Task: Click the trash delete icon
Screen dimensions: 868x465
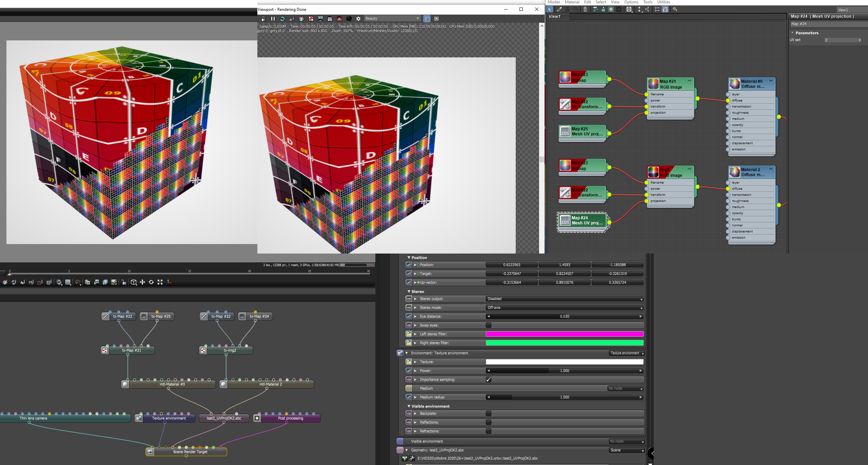Action: tap(585, 10)
